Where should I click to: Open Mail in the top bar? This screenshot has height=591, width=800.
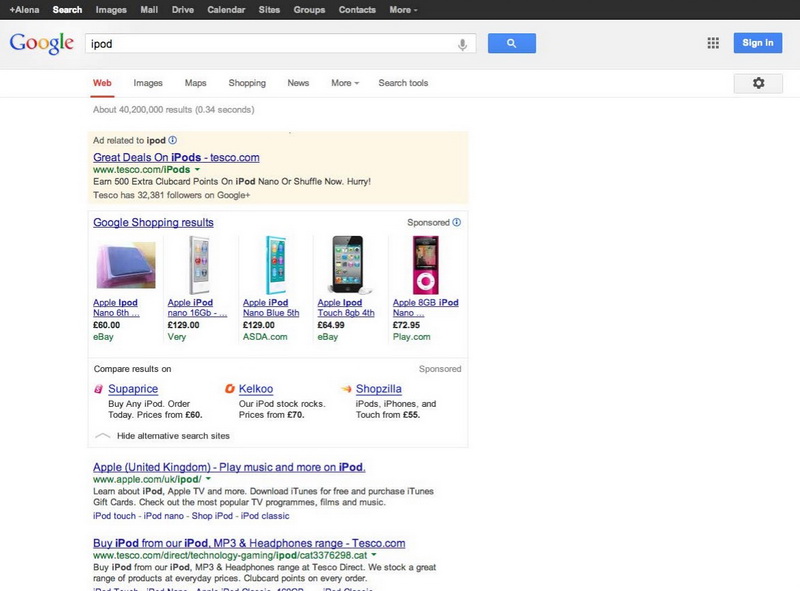[x=149, y=10]
